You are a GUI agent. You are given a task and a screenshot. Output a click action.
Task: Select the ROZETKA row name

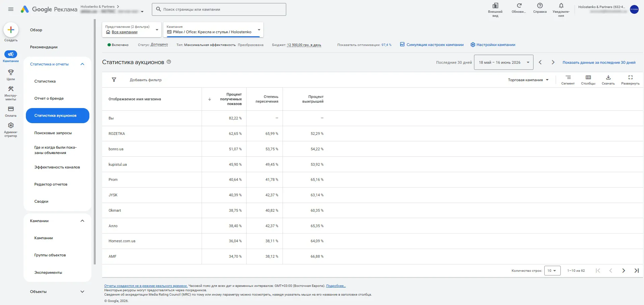click(x=117, y=134)
